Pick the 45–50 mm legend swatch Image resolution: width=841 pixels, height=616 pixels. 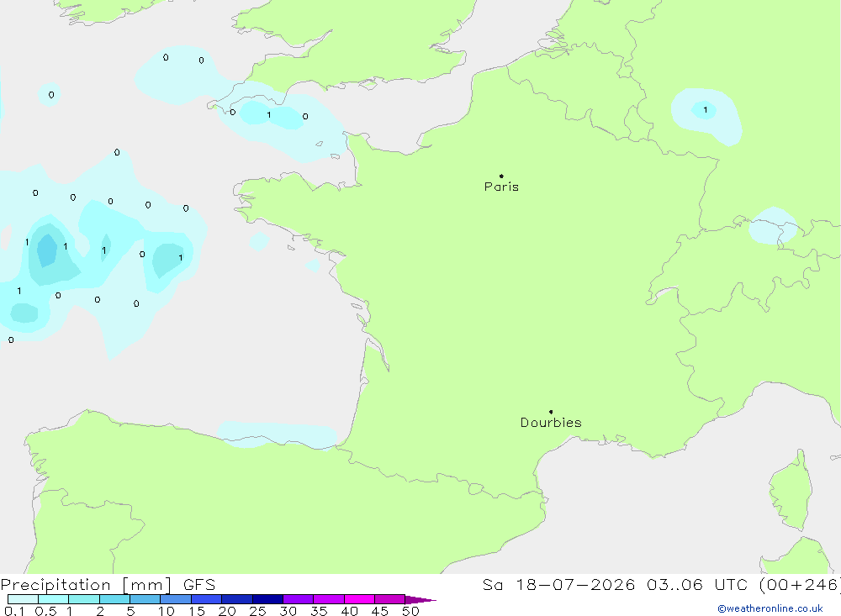pyautogui.click(x=390, y=599)
